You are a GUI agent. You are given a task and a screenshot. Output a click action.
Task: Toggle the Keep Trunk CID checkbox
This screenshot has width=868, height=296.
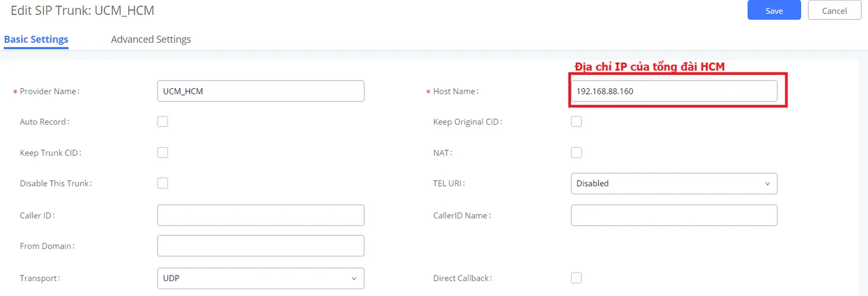162,153
